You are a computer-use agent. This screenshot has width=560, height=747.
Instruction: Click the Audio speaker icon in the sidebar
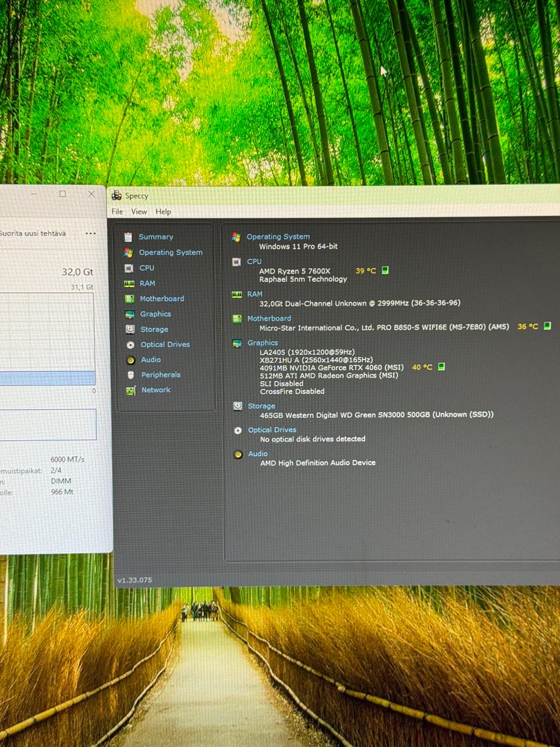click(x=131, y=360)
